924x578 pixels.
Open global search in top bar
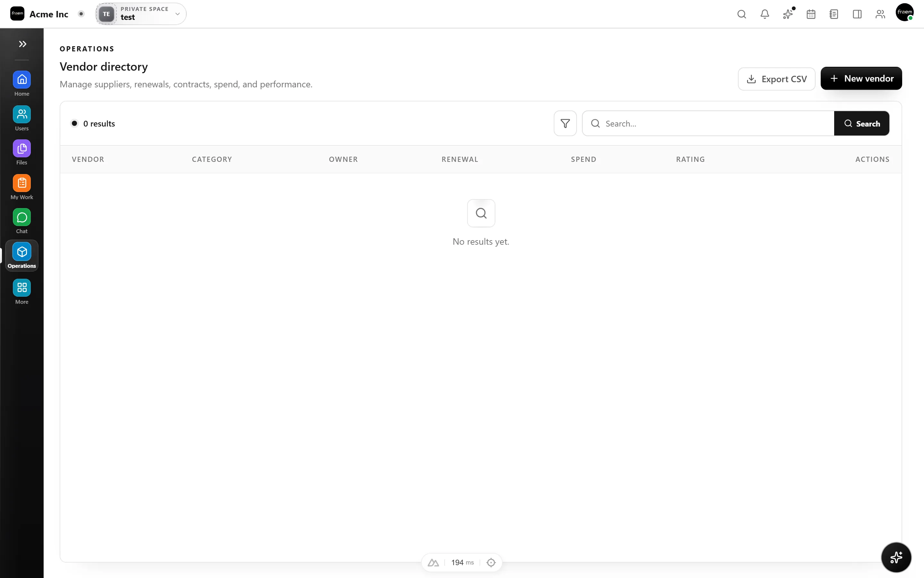point(741,14)
